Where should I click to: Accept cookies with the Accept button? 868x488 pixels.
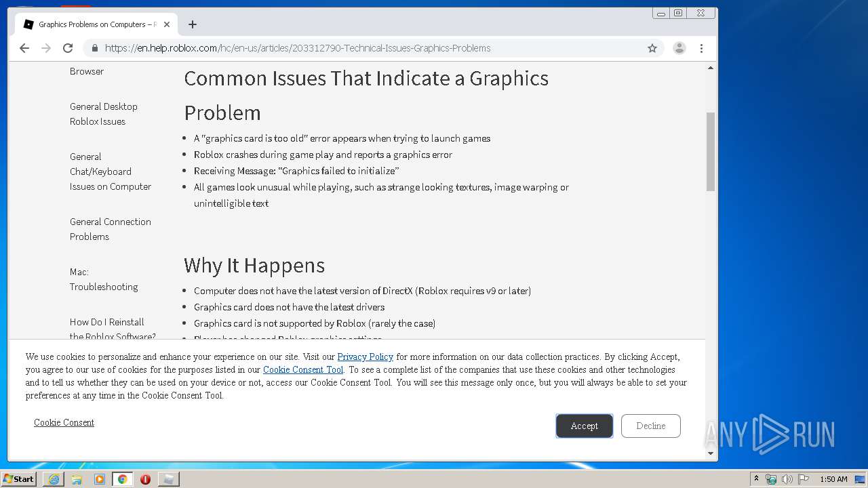[x=585, y=426]
